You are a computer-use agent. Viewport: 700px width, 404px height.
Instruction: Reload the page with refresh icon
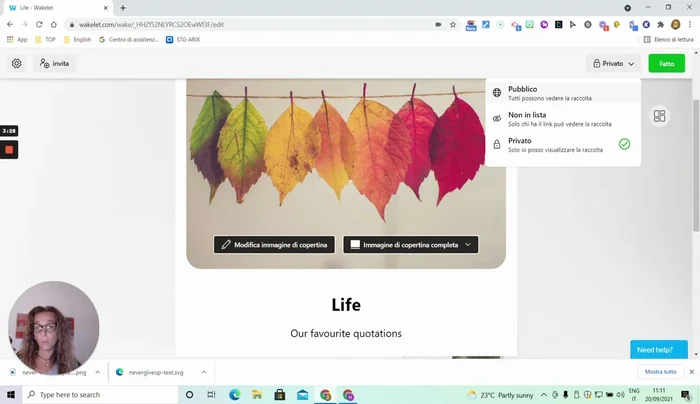click(x=40, y=23)
